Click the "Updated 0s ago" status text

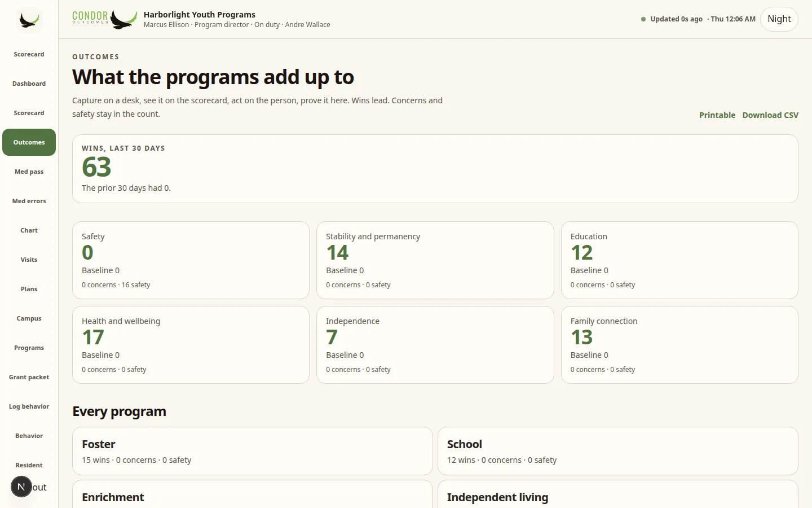pos(676,19)
